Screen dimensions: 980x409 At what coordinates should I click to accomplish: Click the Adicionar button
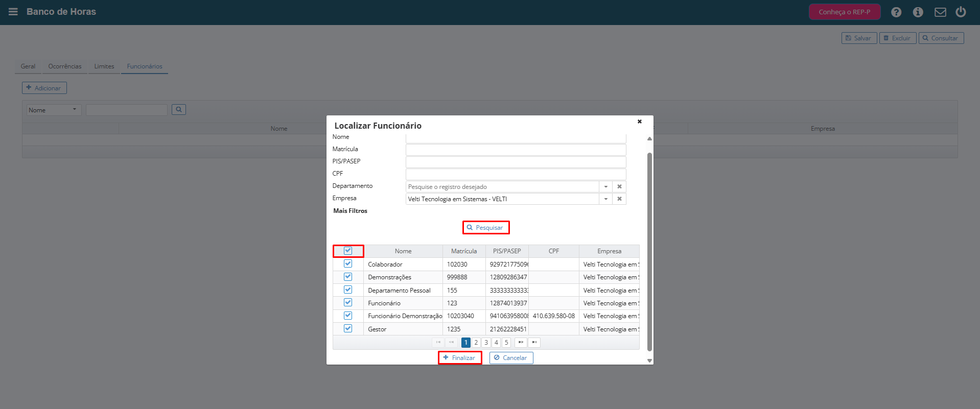(44, 88)
